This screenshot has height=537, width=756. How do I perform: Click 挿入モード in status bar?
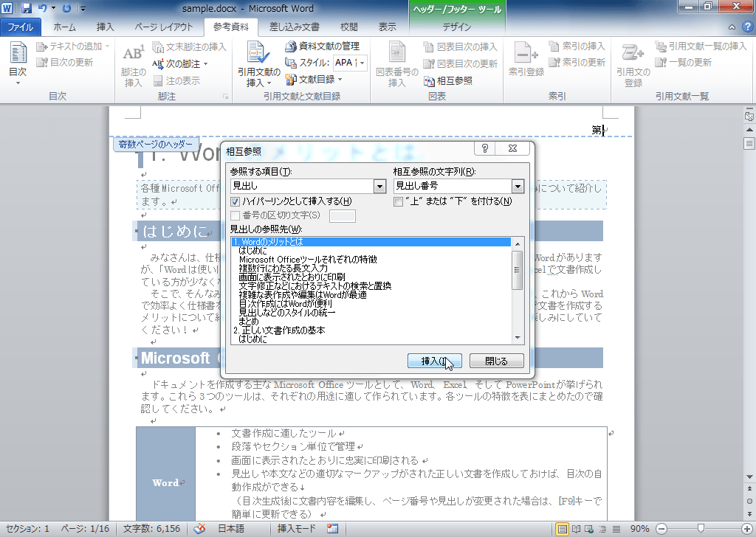[297, 529]
